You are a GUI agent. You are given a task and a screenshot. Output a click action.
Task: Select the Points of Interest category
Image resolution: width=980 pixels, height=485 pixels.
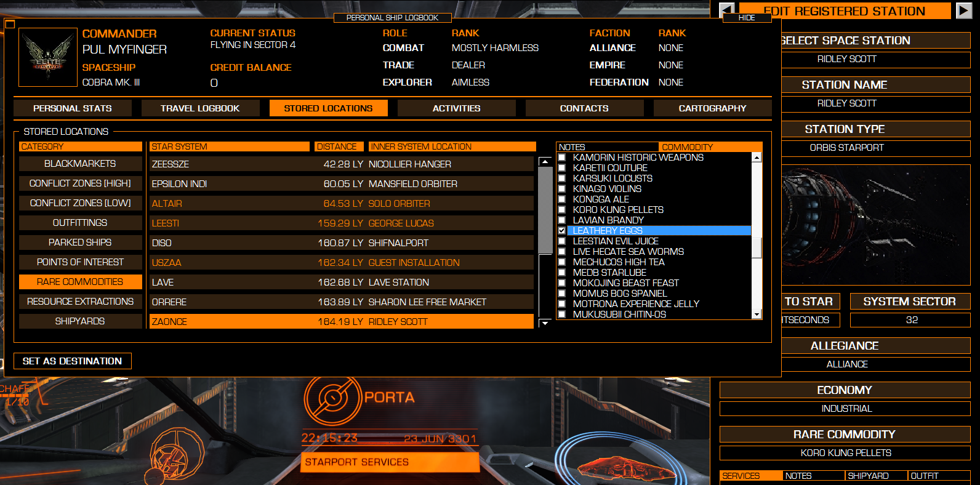pos(80,262)
